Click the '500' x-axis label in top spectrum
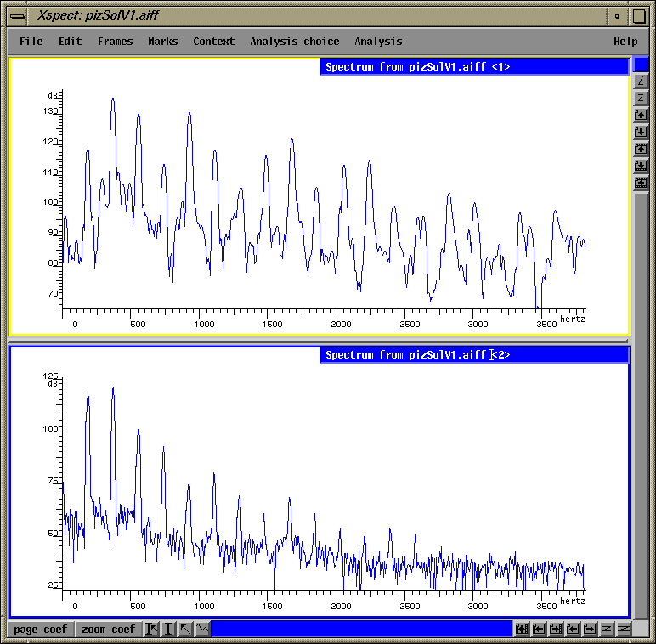The image size is (656, 644). pyautogui.click(x=138, y=324)
